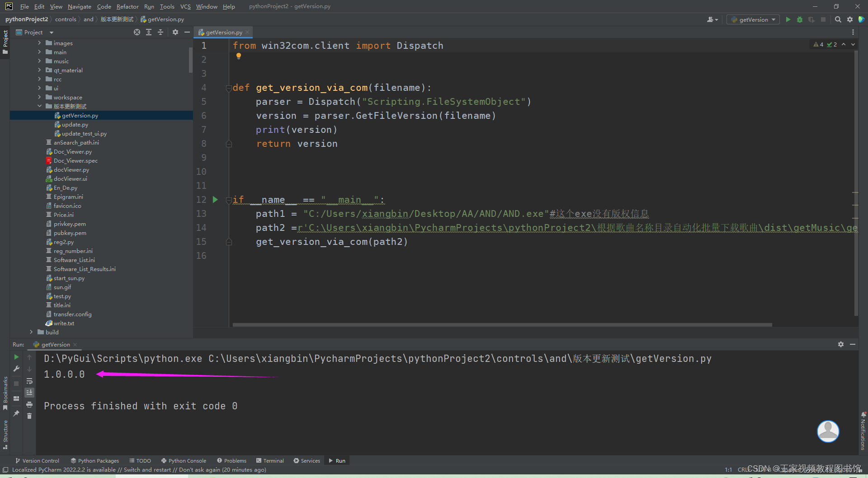Open Code With Me collaboration icon
Image resolution: width=868 pixels, height=478 pixels.
pyautogui.click(x=862, y=19)
